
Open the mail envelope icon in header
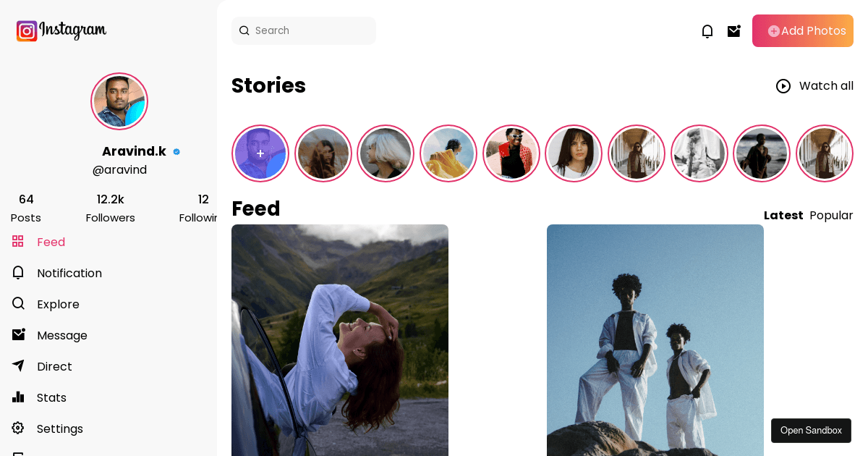734,30
